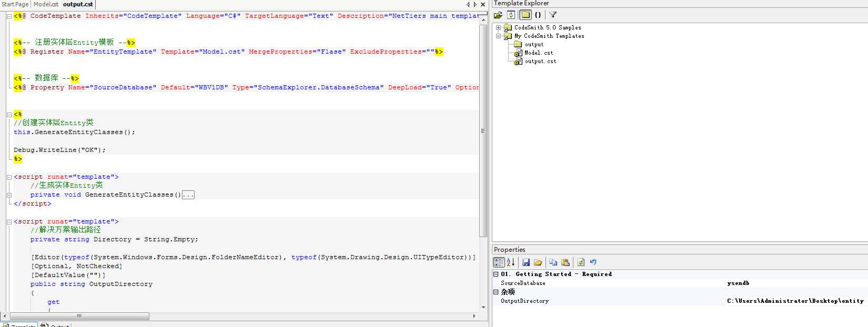
Task: Click the editor vertical scrollbar thumb
Action: (x=483, y=130)
